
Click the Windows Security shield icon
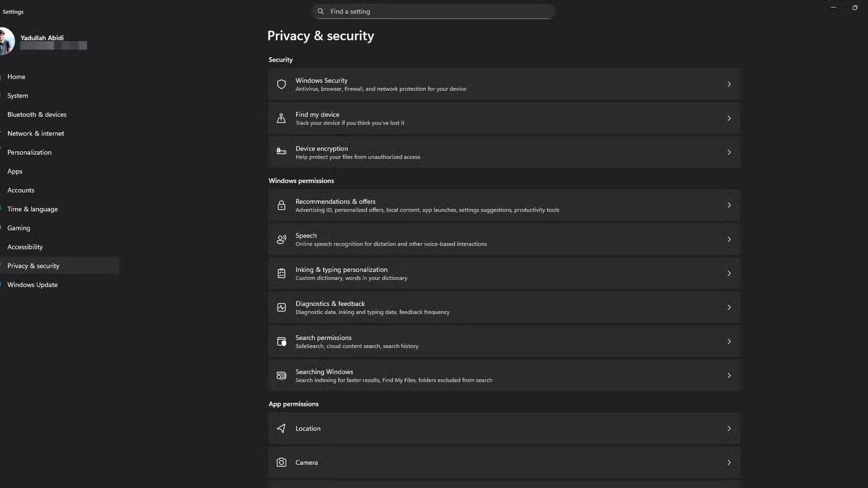281,84
